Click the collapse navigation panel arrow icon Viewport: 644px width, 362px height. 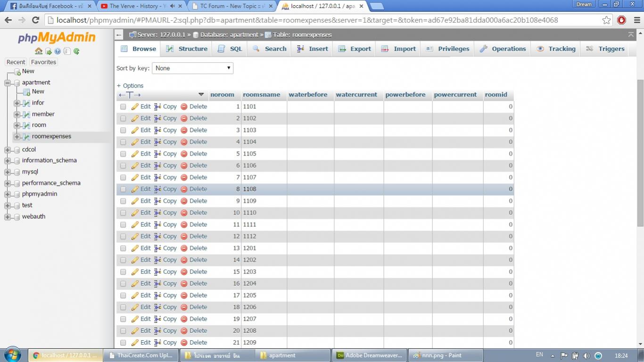click(x=119, y=35)
